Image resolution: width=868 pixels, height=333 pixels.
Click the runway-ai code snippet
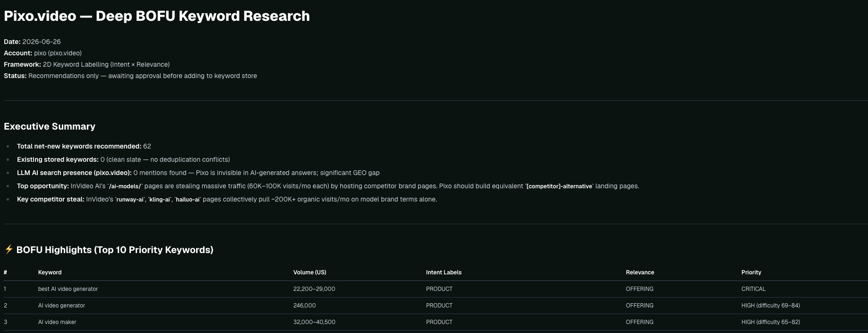[x=130, y=200]
